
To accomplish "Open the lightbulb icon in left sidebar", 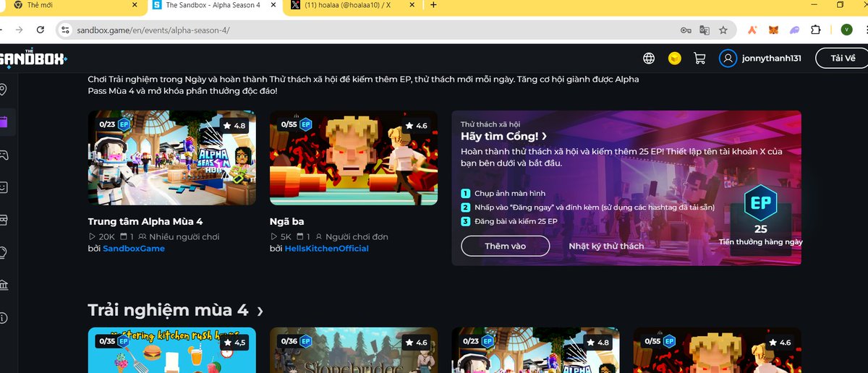I will tap(4, 252).
